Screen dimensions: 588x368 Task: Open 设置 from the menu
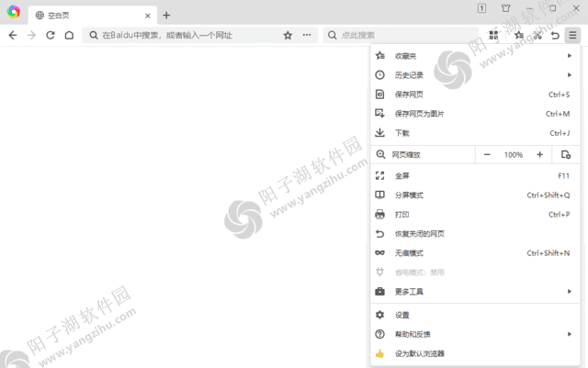point(402,315)
